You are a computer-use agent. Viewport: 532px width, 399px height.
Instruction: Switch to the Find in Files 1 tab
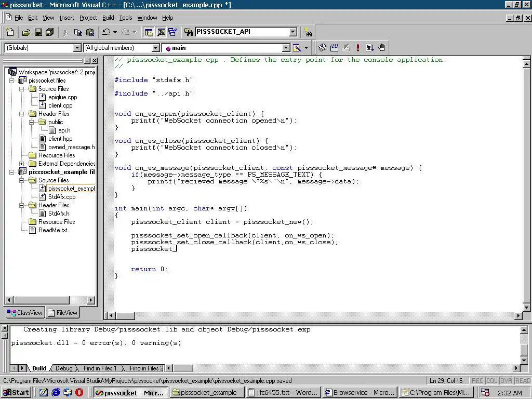100,368
